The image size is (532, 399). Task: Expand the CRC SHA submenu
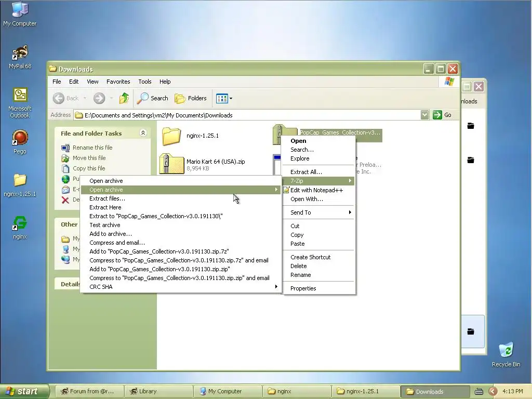pyautogui.click(x=180, y=287)
